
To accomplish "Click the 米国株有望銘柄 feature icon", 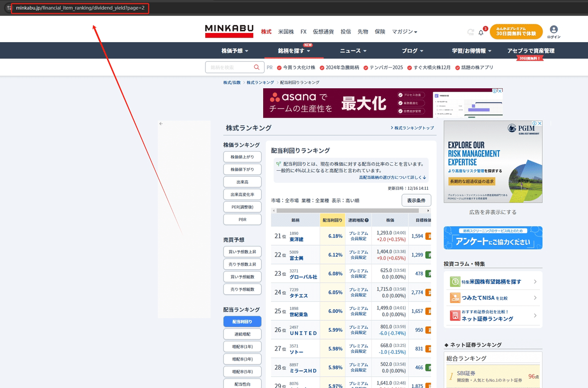I will point(456,282).
